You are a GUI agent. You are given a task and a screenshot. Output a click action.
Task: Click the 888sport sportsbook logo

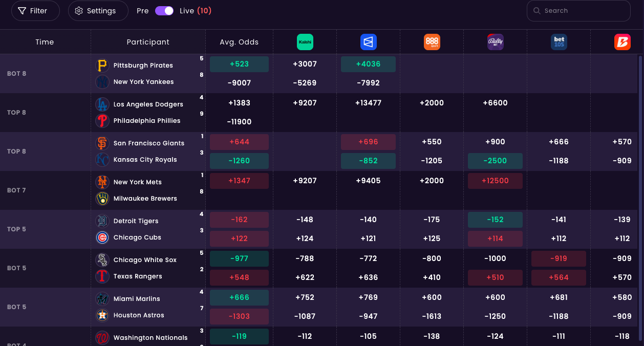[432, 42]
